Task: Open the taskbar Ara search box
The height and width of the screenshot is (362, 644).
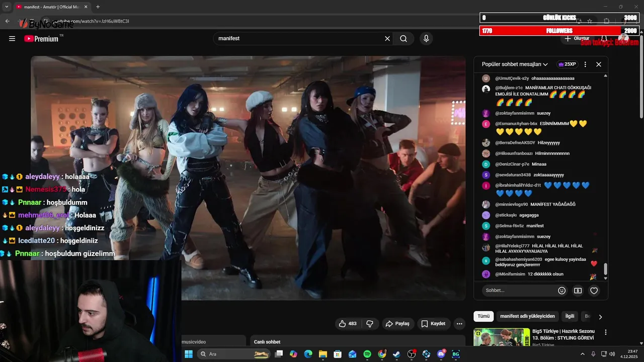Action: point(234,354)
